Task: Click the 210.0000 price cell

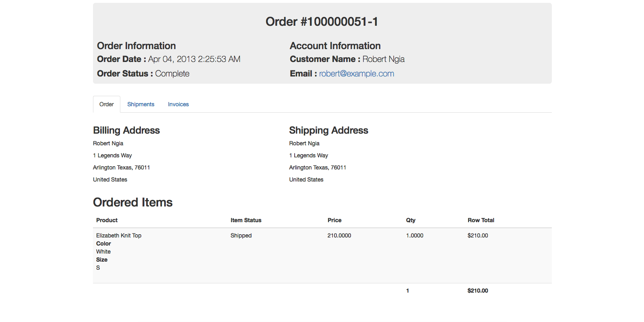Action: (339, 235)
